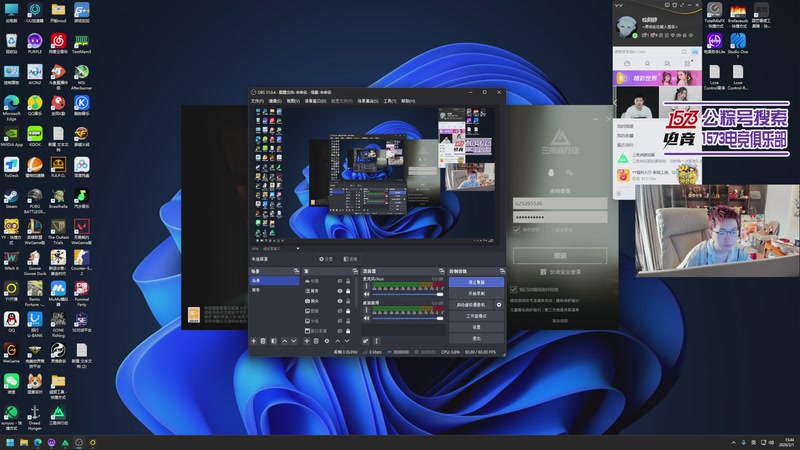Pop out the Scenes dock panel
This screenshot has width=800, height=450.
pos(296,271)
